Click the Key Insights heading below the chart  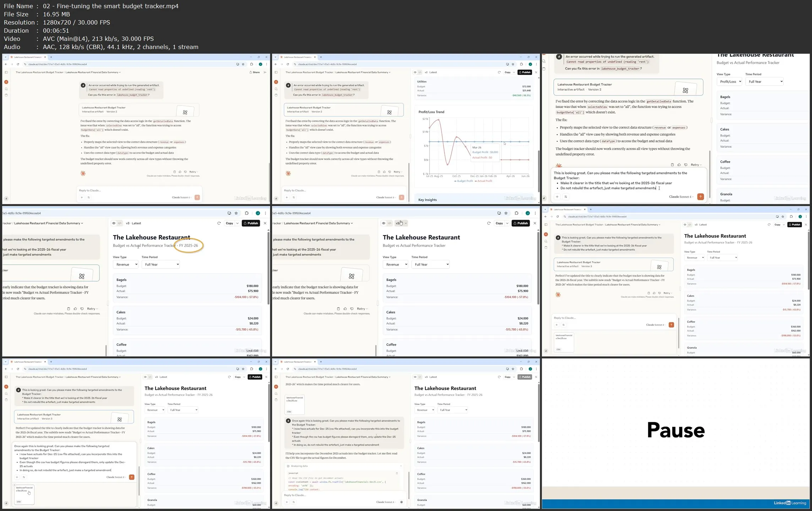[x=427, y=200]
